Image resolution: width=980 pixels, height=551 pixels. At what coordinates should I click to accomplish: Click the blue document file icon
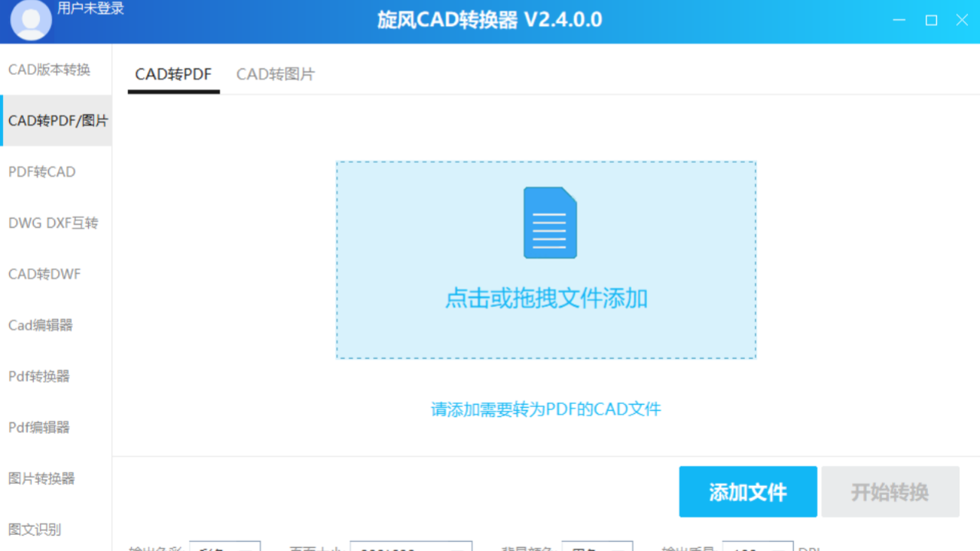pos(550,223)
